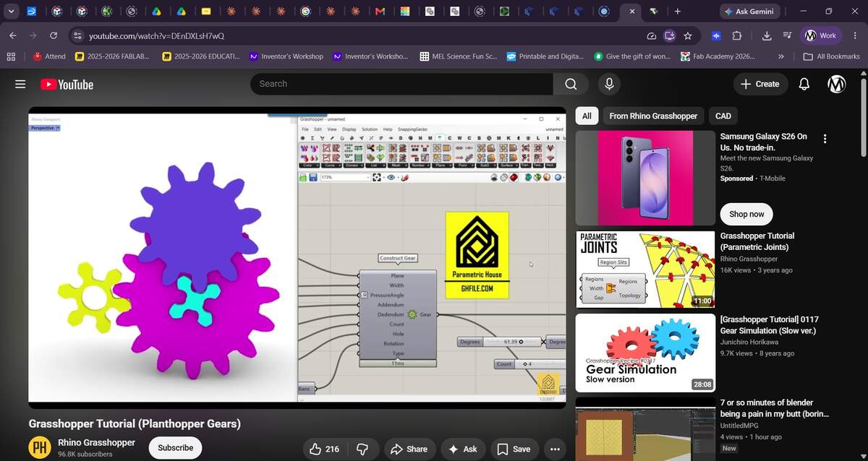868x461 pixels.
Task: Like the video with thumbs up
Action: coord(324,449)
